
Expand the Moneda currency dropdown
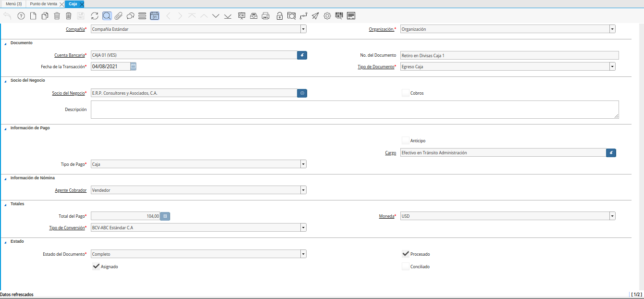[612, 216]
